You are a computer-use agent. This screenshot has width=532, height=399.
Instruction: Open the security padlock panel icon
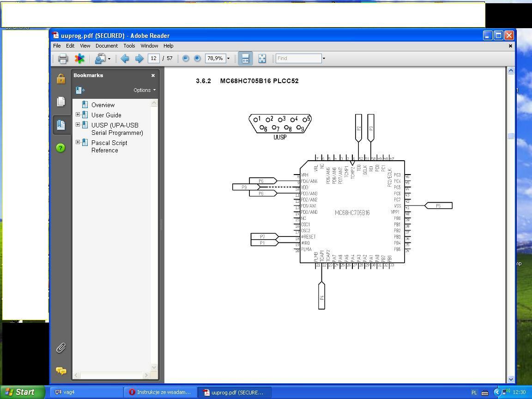[x=61, y=79]
